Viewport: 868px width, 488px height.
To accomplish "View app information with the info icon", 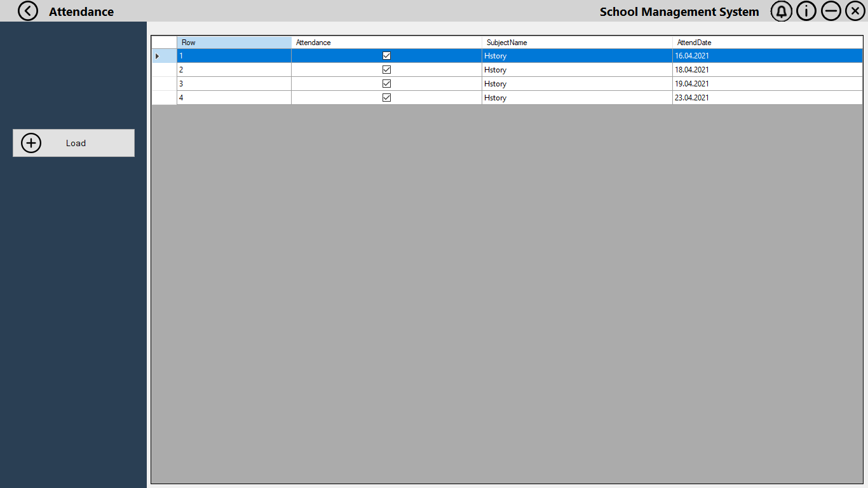I will click(806, 11).
